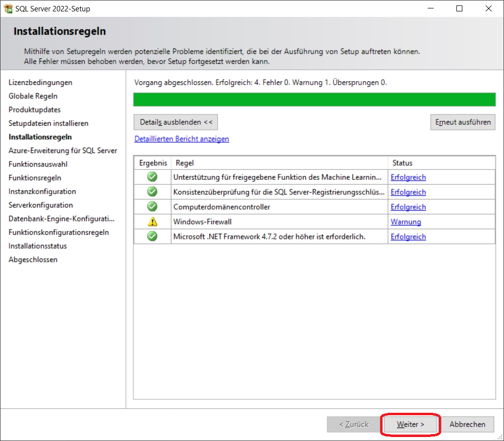Open Erfolgreich status for .NET Framework rule
This screenshot has height=441, width=504.
(408, 236)
